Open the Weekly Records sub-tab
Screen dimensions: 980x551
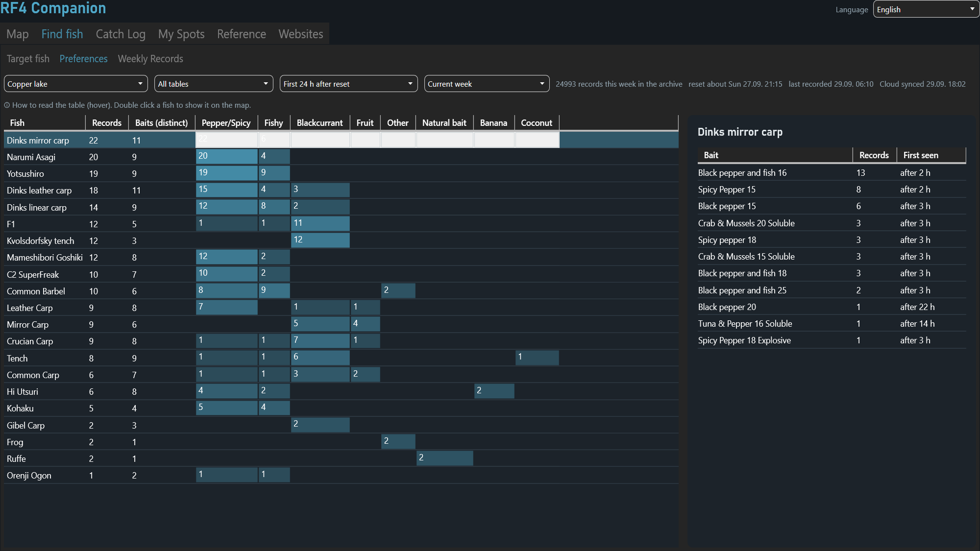click(150, 59)
